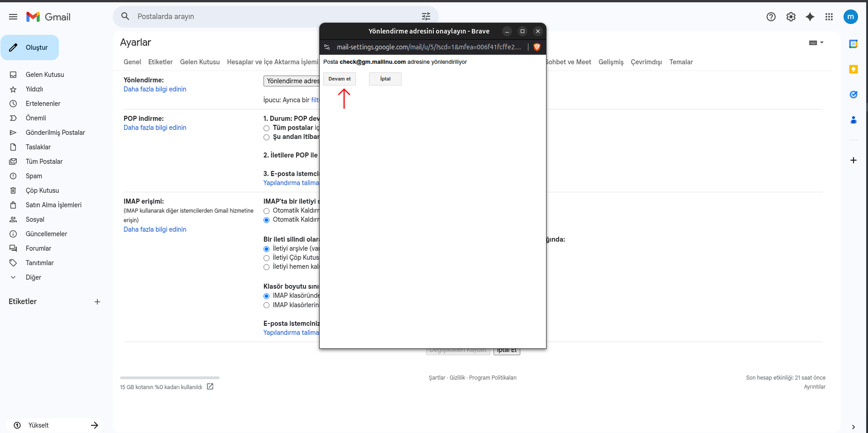Switch to the Temalar tab
The width and height of the screenshot is (868, 433).
tap(681, 62)
